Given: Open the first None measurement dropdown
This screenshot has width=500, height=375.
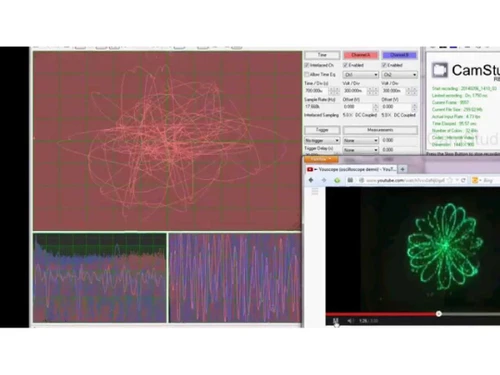Looking at the screenshot, I should click(x=361, y=140).
